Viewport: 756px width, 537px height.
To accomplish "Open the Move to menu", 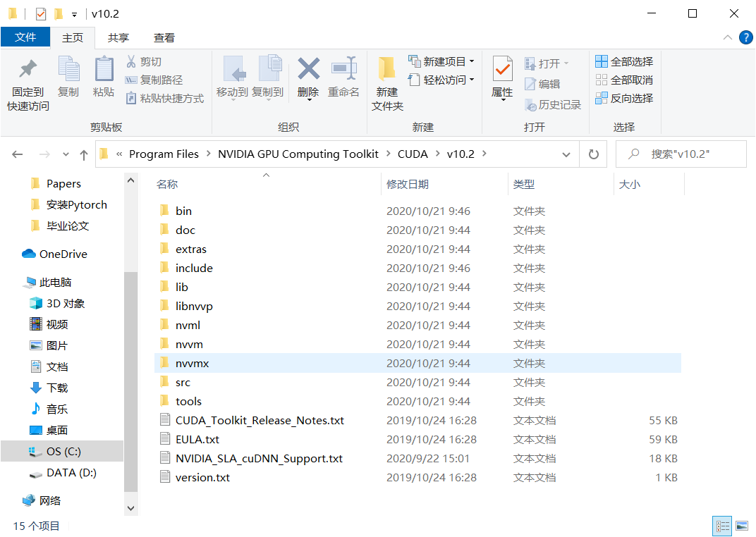I will pos(233,77).
